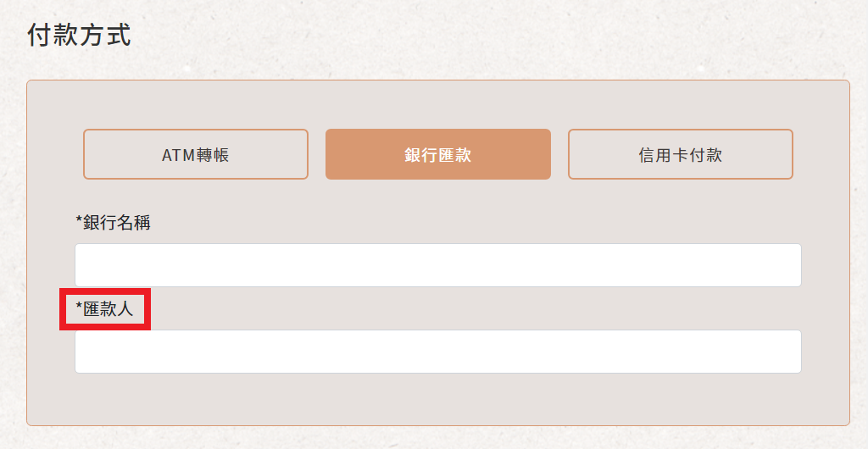Activate the highlighted orange 銀行匯款 button
This screenshot has height=449, width=868.
click(x=438, y=154)
